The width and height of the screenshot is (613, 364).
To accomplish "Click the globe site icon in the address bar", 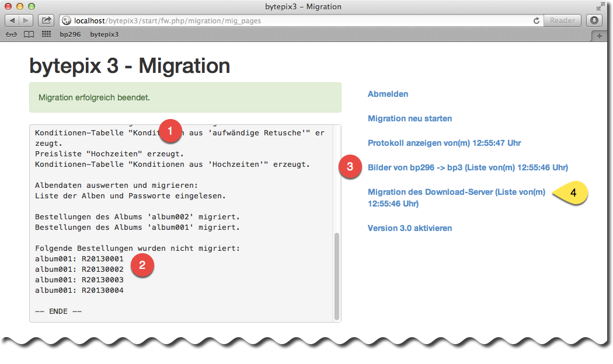I will (67, 20).
